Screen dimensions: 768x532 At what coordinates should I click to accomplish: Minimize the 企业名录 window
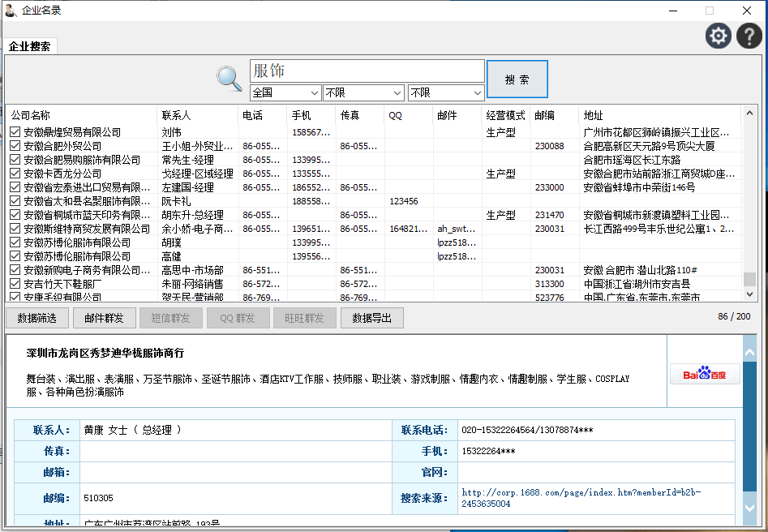673,11
